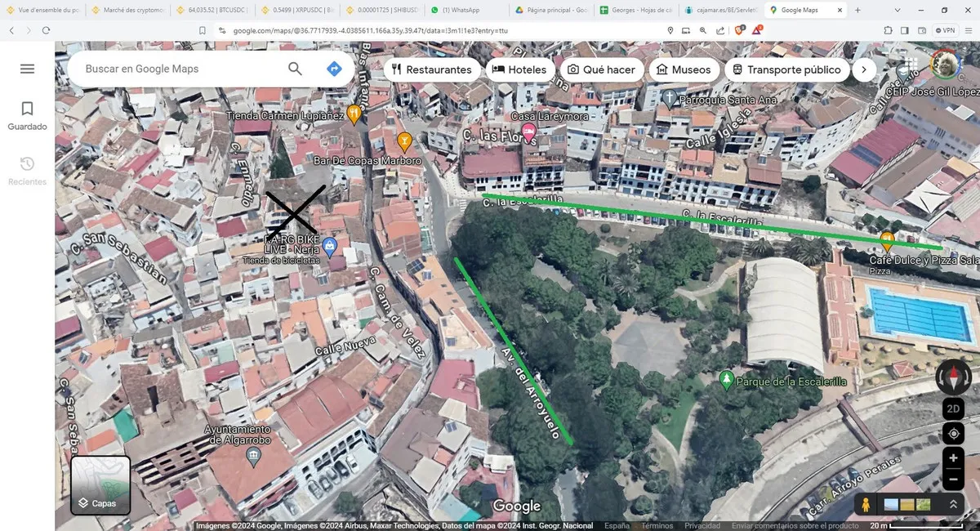This screenshot has height=531, width=980.
Task: Filter map by Restaurantes chip
Action: point(431,69)
